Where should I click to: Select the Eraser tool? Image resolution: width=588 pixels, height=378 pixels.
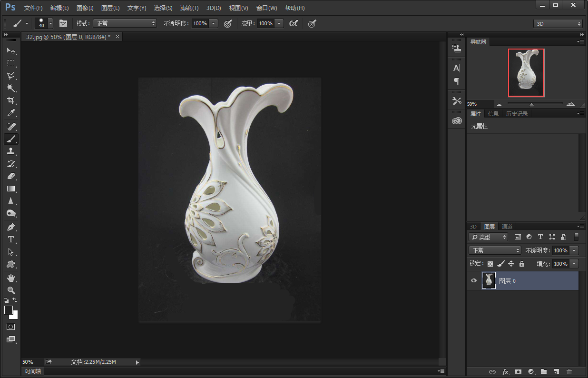pyautogui.click(x=10, y=176)
